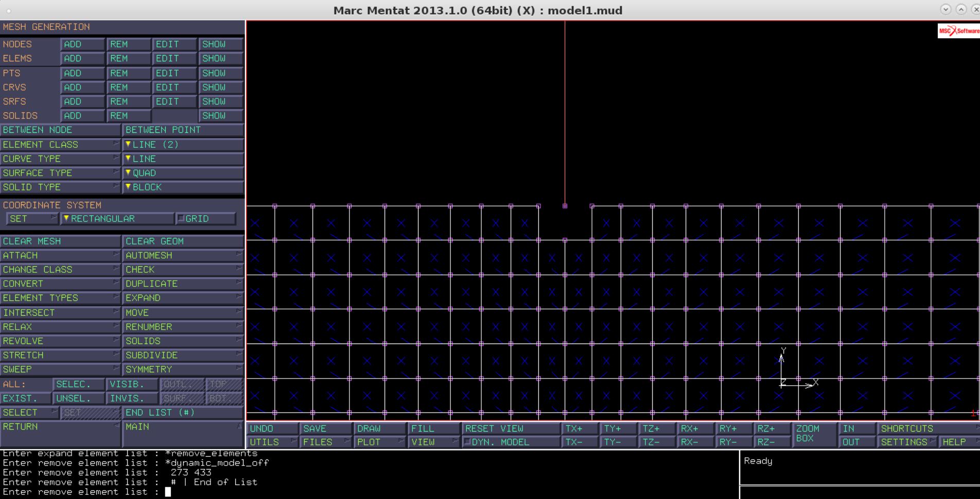The height and width of the screenshot is (499, 980).
Task: Click IN zoom button
Action: click(x=857, y=428)
